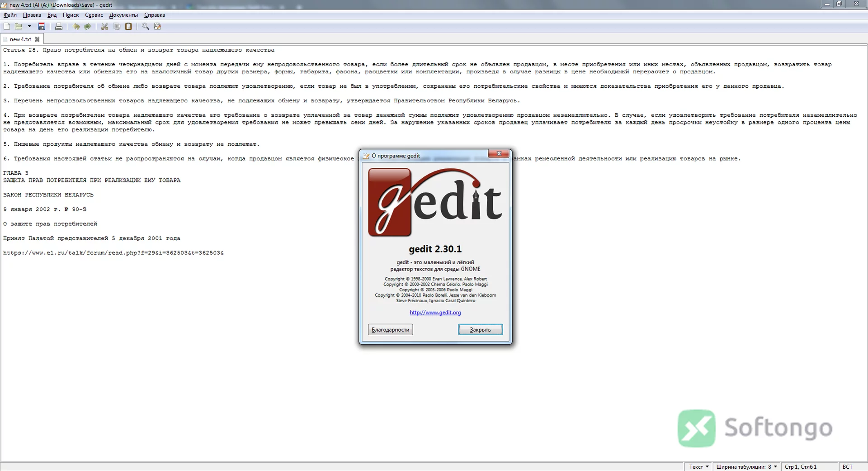
Task: Click line ЗАКОН РЕСПУБЛИКИ БЕЛАРУСЬ
Action: 48,195
